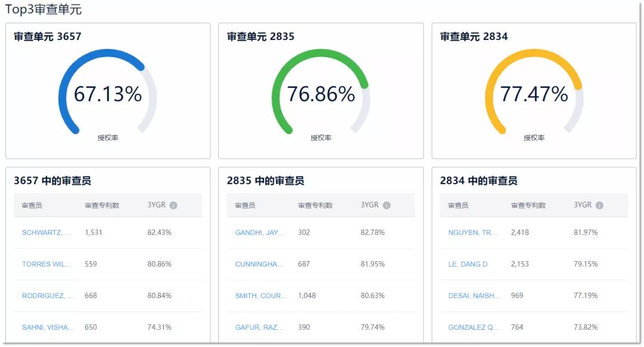Click the 3YGR info icon in 3657 table
The image size is (644, 347).
click(x=174, y=205)
